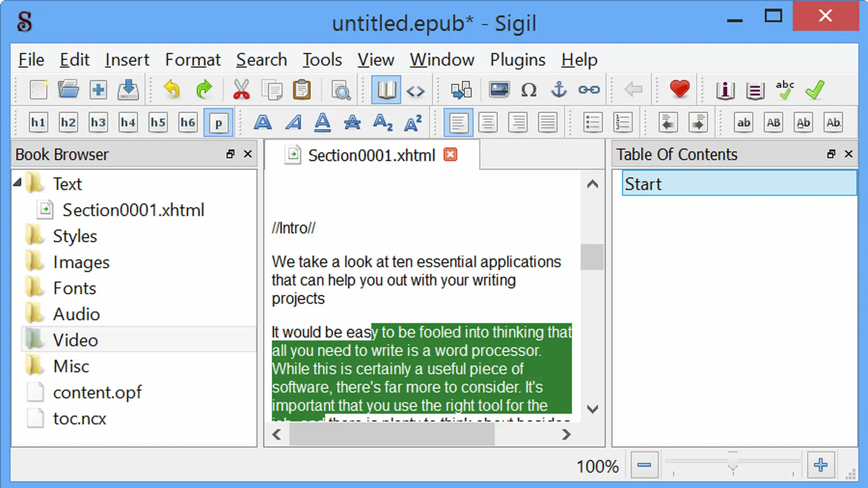Apply Heading 6 style

click(188, 123)
